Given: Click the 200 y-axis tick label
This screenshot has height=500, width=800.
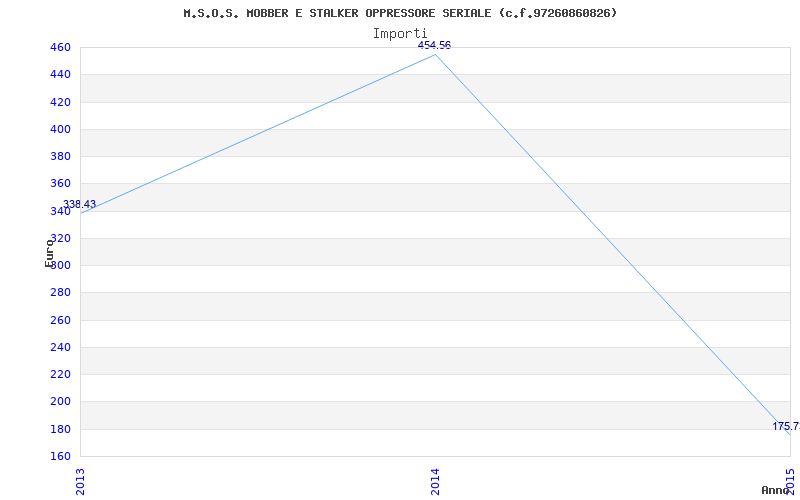Looking at the screenshot, I should pyautogui.click(x=60, y=402).
